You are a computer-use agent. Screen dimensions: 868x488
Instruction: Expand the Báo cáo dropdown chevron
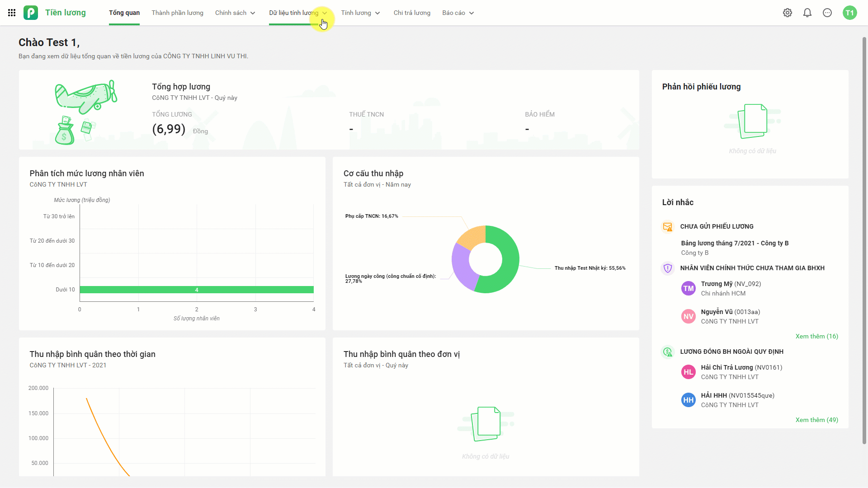[472, 13]
